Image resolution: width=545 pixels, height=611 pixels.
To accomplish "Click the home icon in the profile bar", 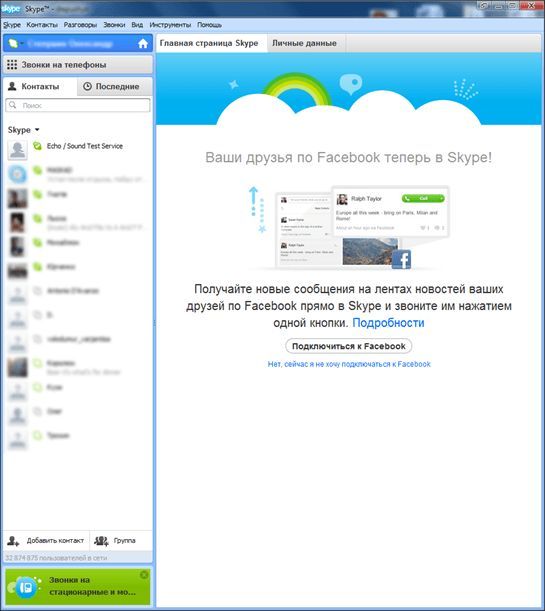I will [143, 44].
